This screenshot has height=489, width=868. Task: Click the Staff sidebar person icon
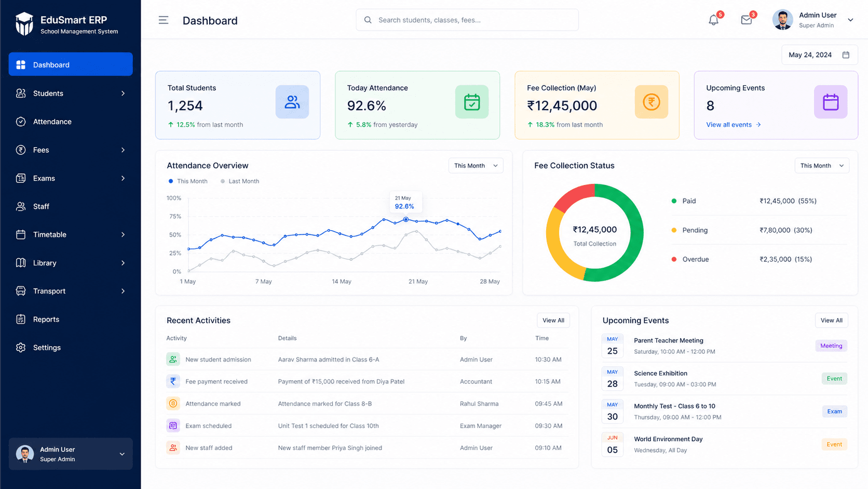point(21,206)
